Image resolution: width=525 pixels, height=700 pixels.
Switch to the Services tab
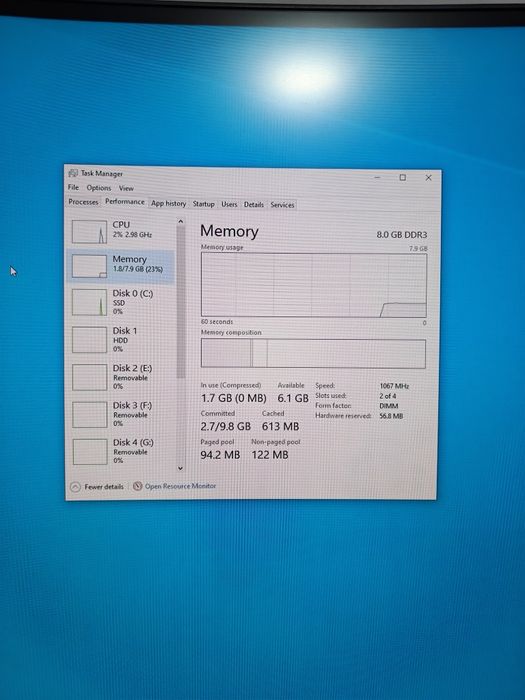click(282, 205)
